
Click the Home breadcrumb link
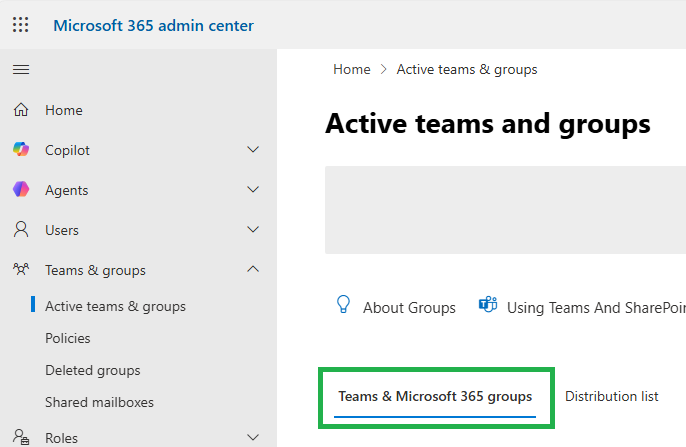coord(352,70)
